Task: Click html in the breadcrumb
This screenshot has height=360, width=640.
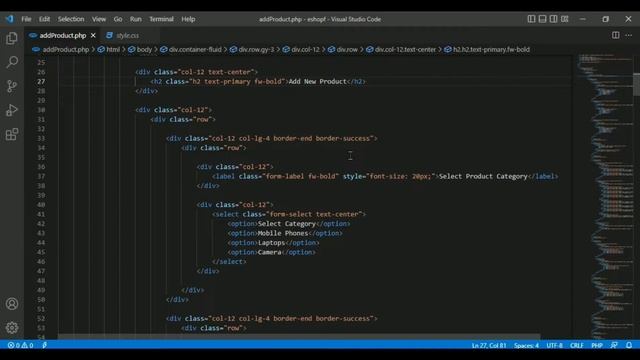Action: [x=113, y=49]
